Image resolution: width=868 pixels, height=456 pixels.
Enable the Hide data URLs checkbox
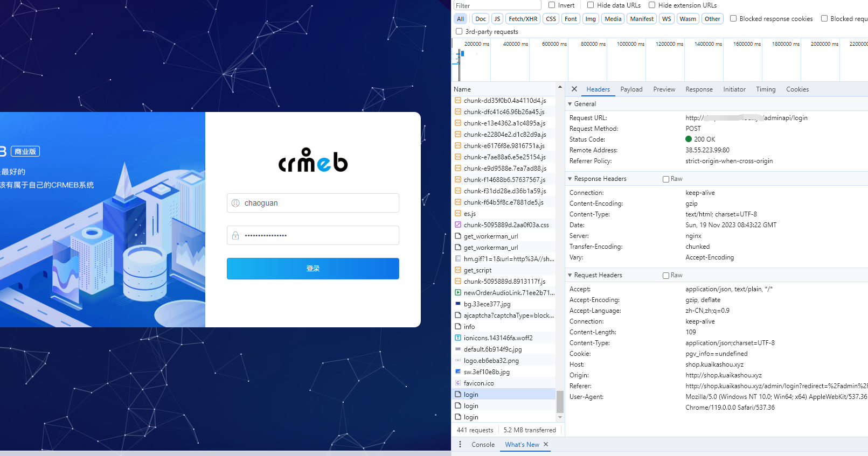pyautogui.click(x=591, y=5)
